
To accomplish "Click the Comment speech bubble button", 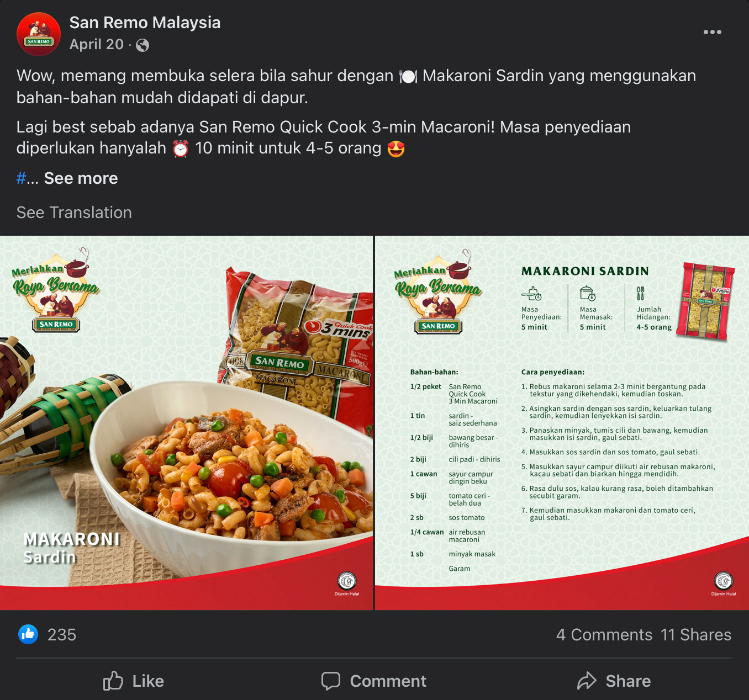I will [x=374, y=681].
